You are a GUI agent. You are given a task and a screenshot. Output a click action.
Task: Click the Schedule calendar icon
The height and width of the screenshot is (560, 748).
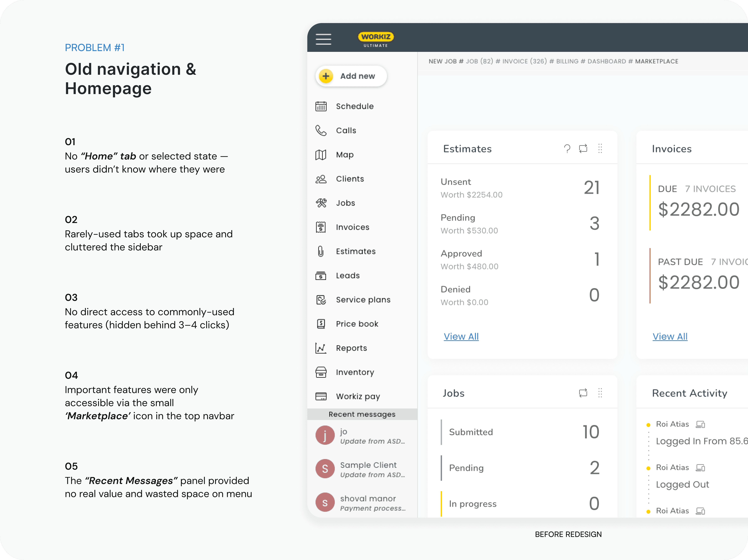[321, 107]
